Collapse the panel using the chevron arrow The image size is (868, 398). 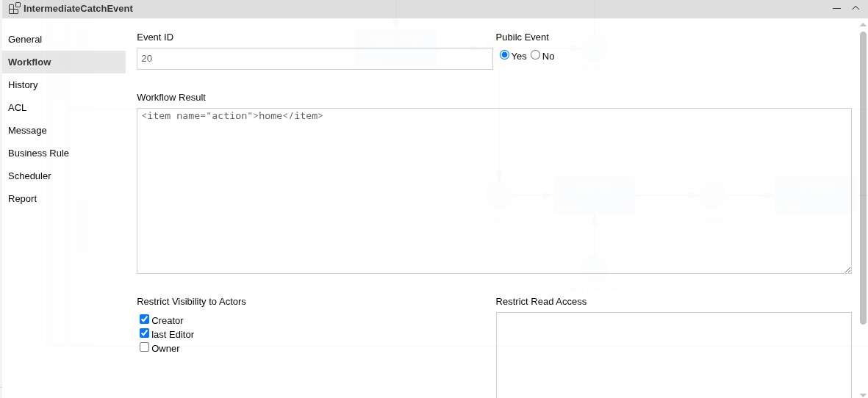pos(856,8)
